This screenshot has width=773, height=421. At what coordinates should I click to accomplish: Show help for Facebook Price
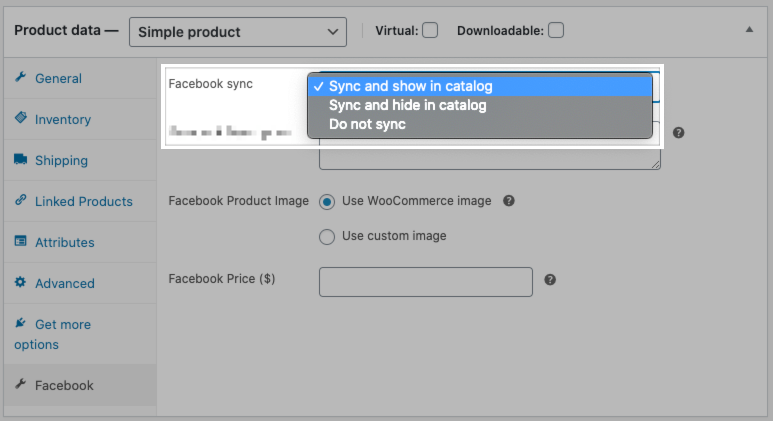coord(550,280)
